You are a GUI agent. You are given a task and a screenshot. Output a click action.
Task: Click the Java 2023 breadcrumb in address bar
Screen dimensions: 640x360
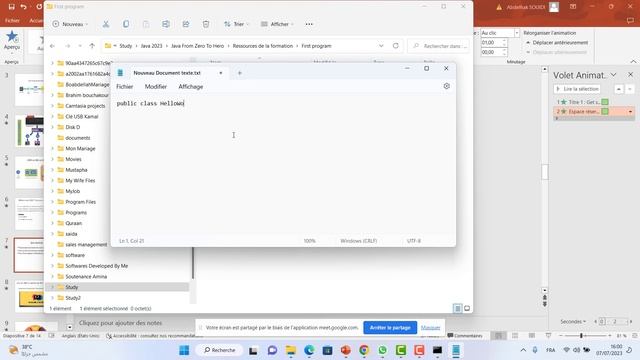pos(151,46)
